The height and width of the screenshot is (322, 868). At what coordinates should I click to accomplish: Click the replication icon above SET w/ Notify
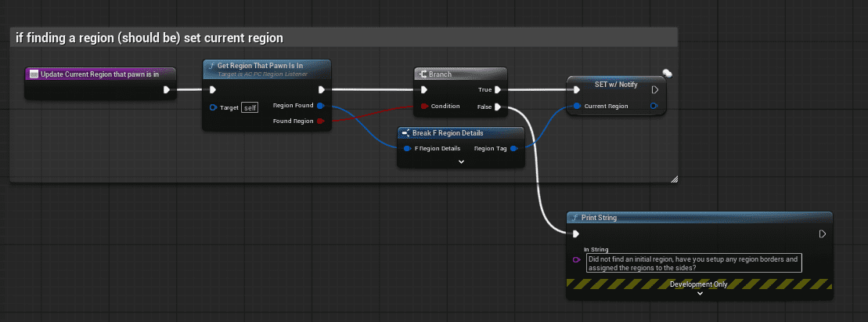(x=667, y=73)
